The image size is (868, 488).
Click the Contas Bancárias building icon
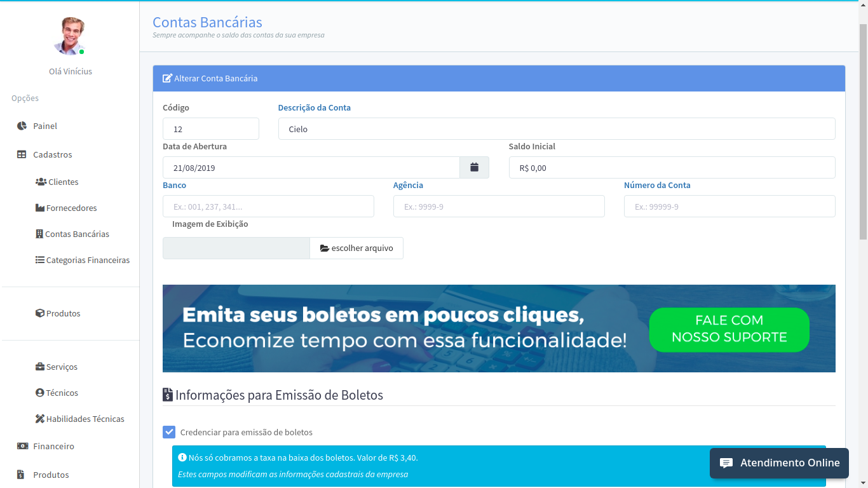pos(39,234)
